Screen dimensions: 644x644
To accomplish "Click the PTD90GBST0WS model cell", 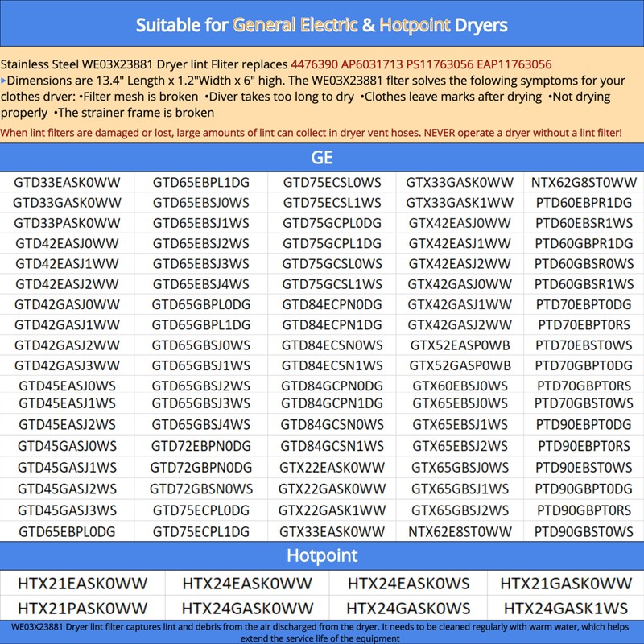I will click(584, 531).
